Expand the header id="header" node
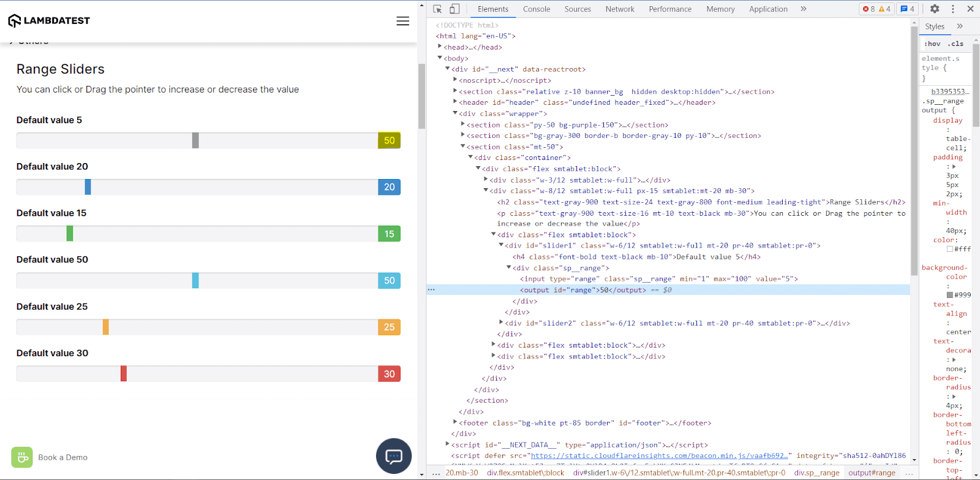The image size is (980, 480). click(455, 102)
